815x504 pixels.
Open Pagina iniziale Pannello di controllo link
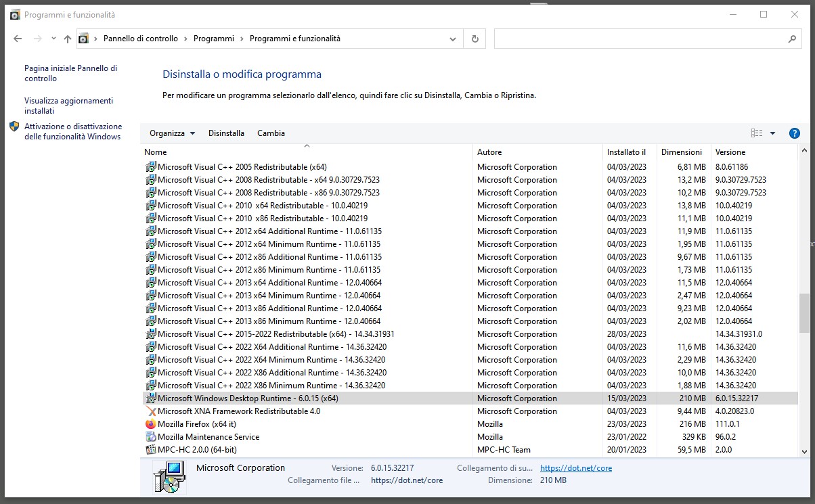70,73
